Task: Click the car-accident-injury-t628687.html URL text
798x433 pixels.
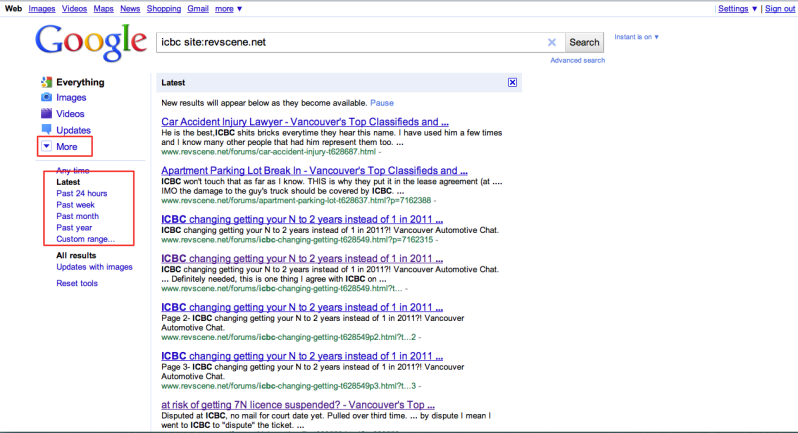Action: [269, 152]
